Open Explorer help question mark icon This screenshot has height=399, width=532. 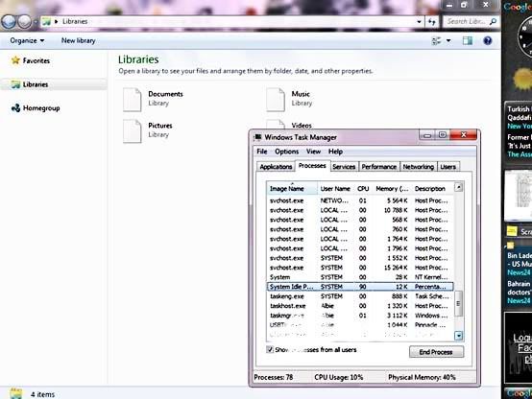(488, 40)
